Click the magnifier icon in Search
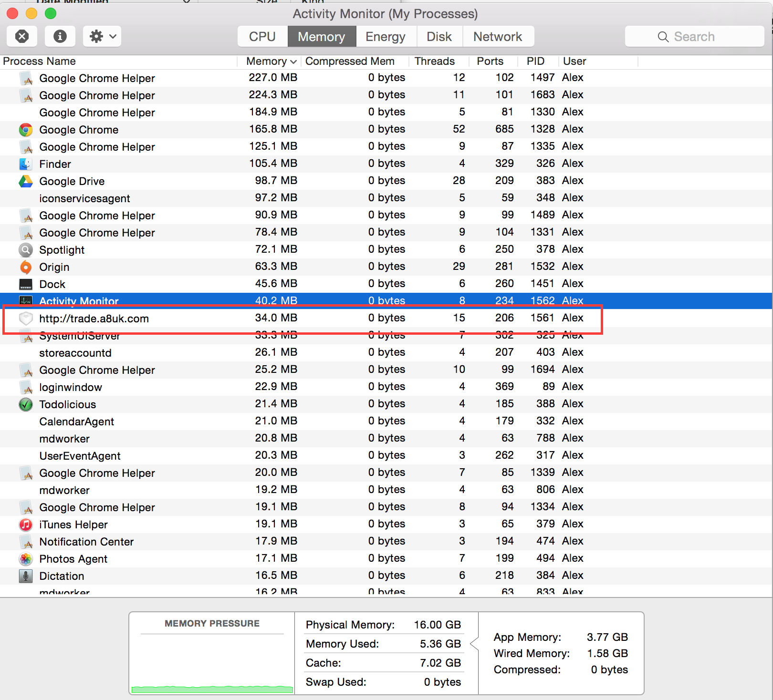Screen dimensions: 773x700 click(x=663, y=37)
